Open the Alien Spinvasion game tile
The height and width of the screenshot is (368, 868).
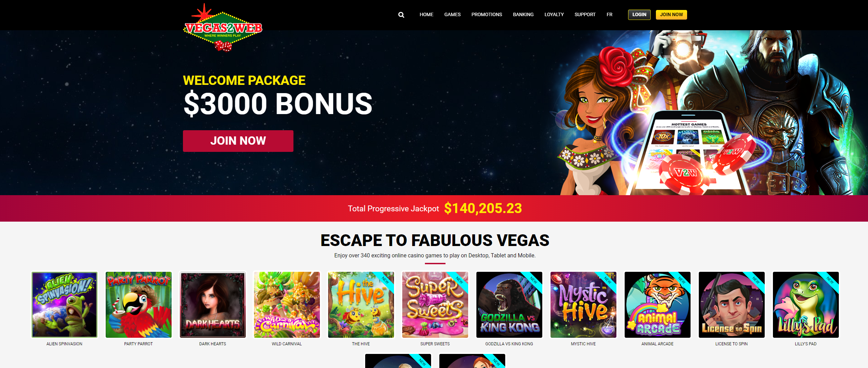65,305
